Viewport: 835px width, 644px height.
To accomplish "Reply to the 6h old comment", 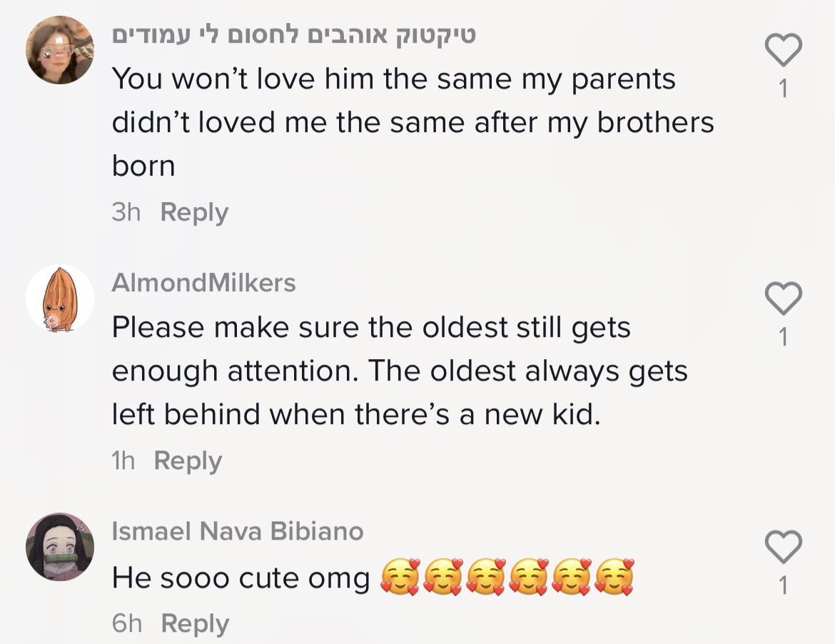I will click(x=195, y=623).
